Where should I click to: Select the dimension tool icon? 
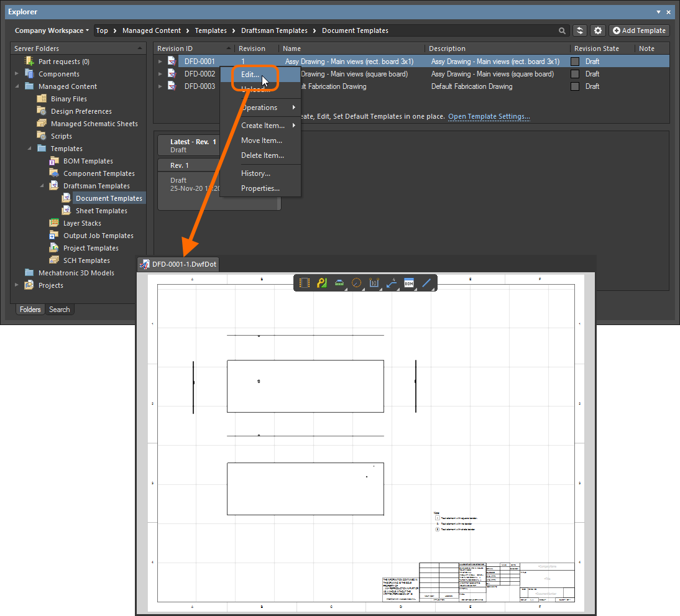(x=374, y=283)
